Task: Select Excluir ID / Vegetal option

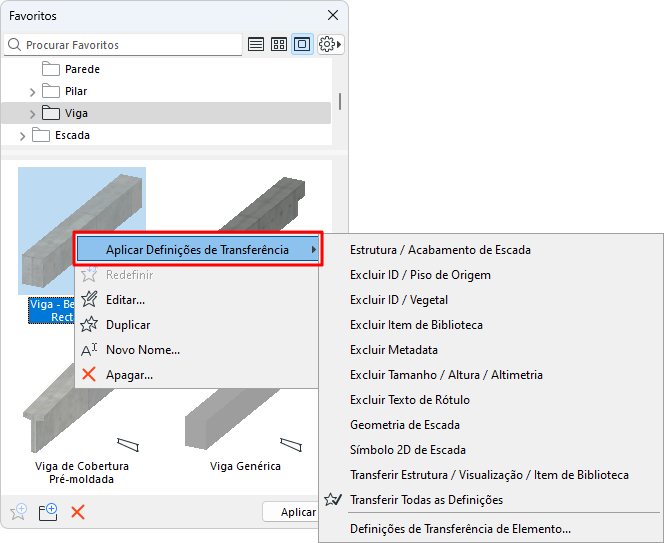Action: coord(491,300)
